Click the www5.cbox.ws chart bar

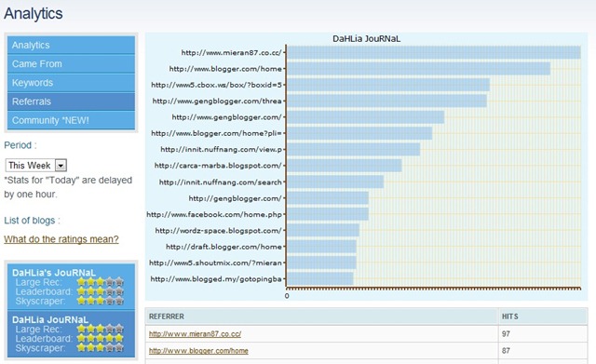click(388, 85)
